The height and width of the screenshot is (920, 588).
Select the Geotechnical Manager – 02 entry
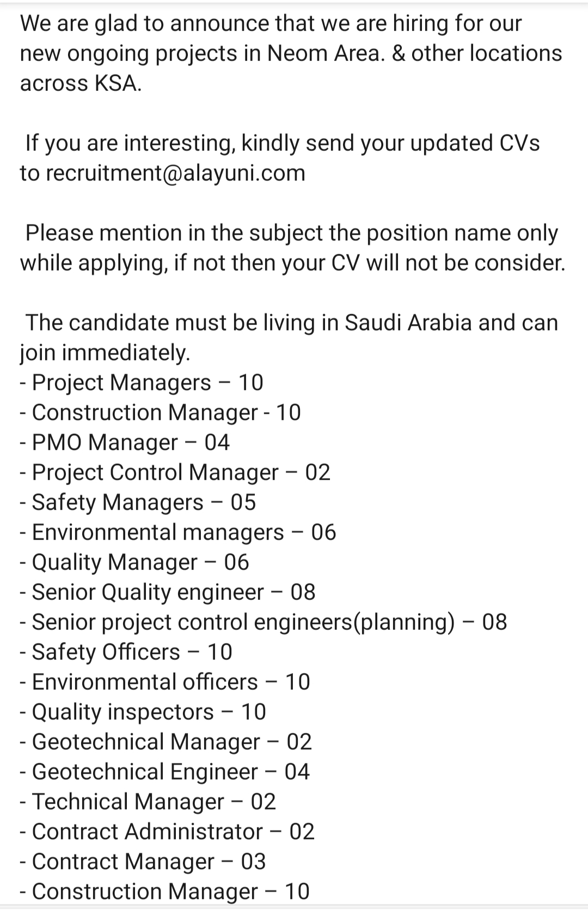(166, 742)
